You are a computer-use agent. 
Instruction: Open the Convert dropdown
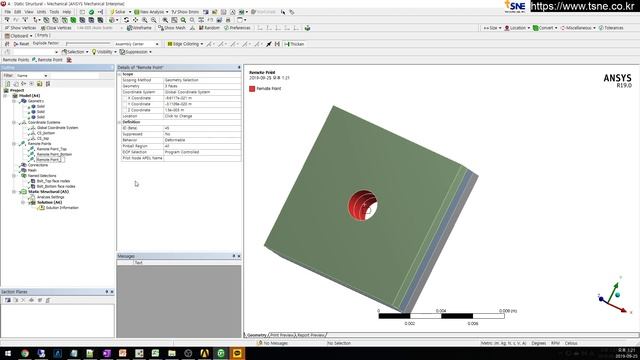coord(545,28)
